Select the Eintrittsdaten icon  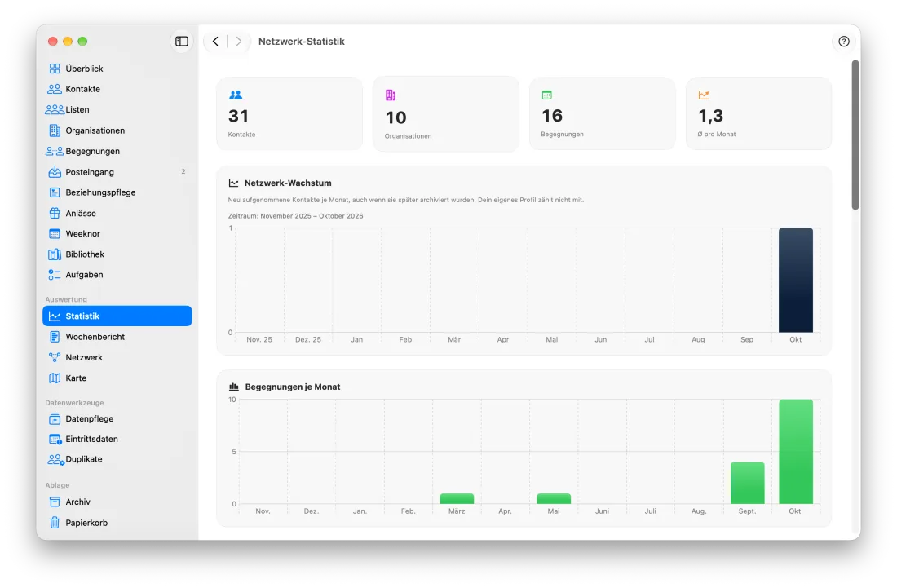(x=55, y=440)
